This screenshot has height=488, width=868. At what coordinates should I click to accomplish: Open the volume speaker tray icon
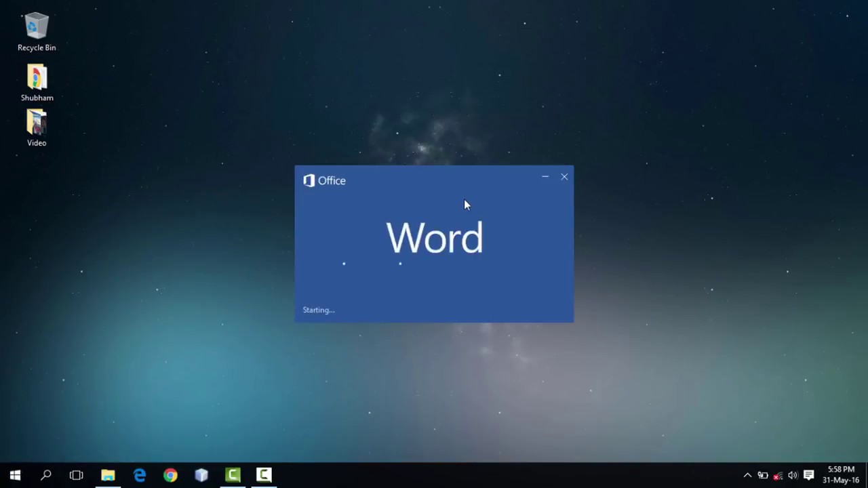793,475
